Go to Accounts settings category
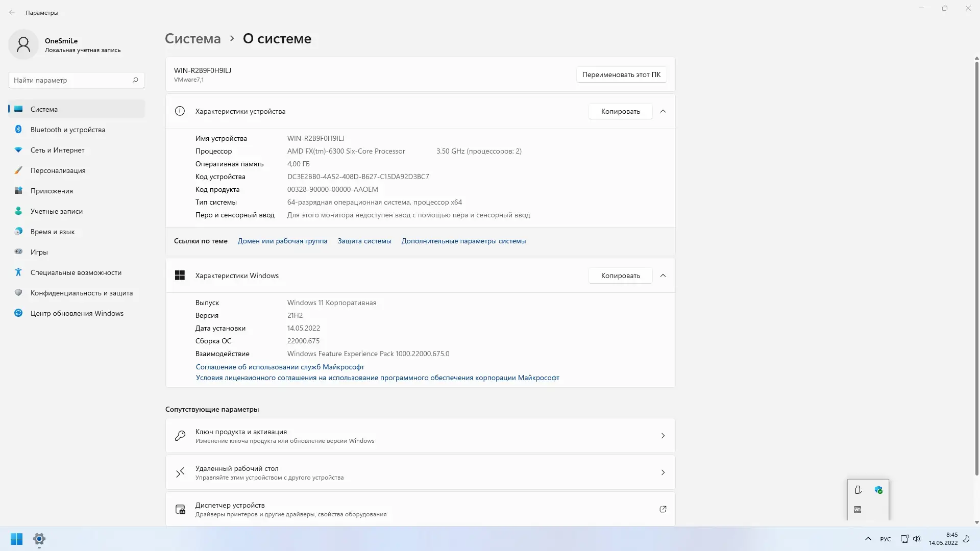 [56, 211]
